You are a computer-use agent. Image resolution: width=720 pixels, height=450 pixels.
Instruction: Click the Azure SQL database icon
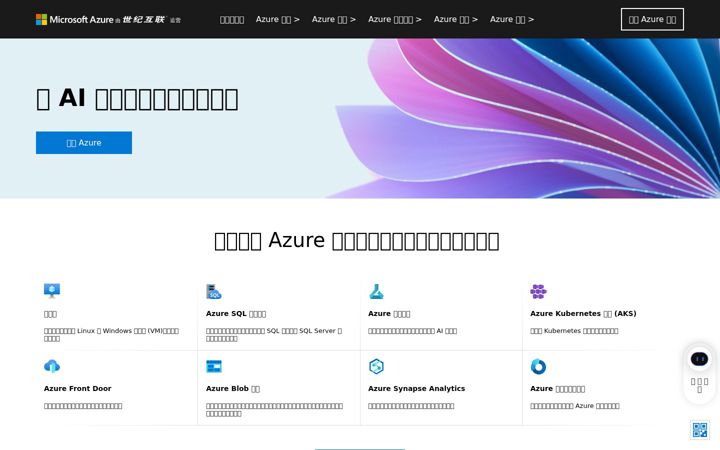tap(214, 291)
